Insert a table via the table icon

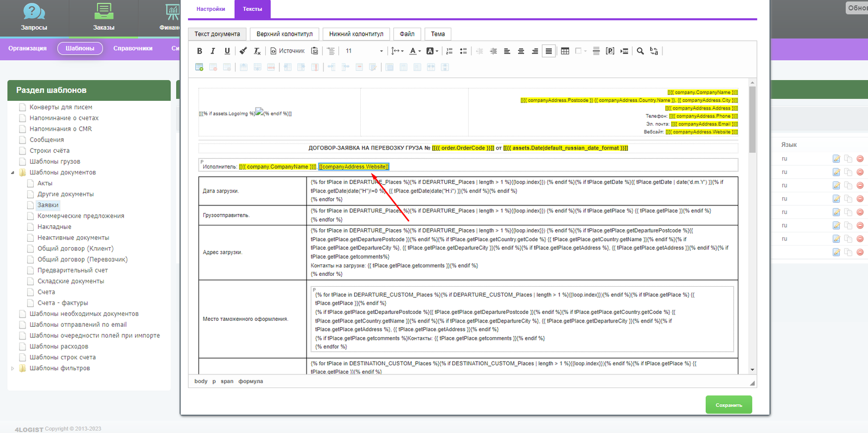pos(565,51)
